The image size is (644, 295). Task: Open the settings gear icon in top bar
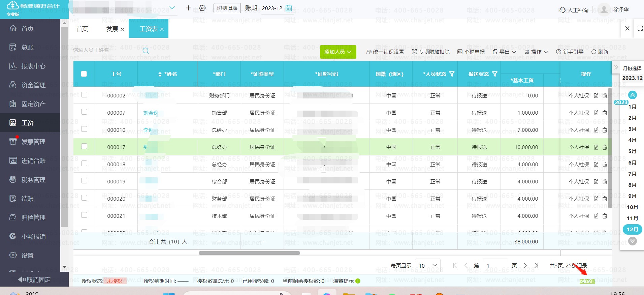click(x=202, y=8)
